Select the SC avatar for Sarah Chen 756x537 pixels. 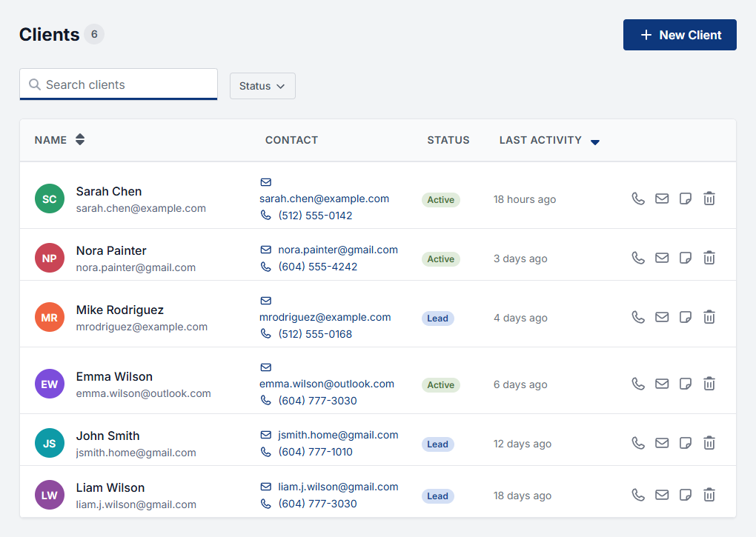50,199
